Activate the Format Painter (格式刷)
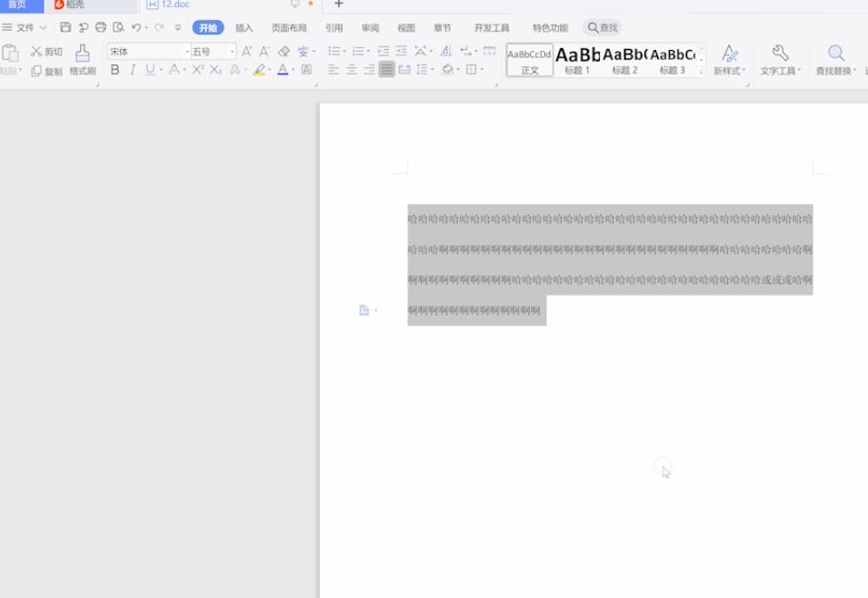The image size is (868, 598). [x=83, y=60]
